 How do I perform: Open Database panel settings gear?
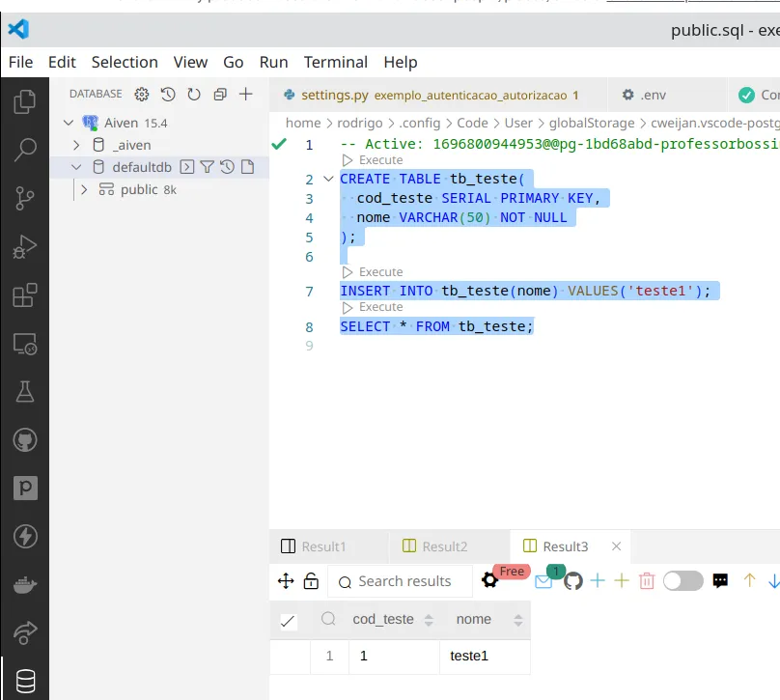pos(142,94)
